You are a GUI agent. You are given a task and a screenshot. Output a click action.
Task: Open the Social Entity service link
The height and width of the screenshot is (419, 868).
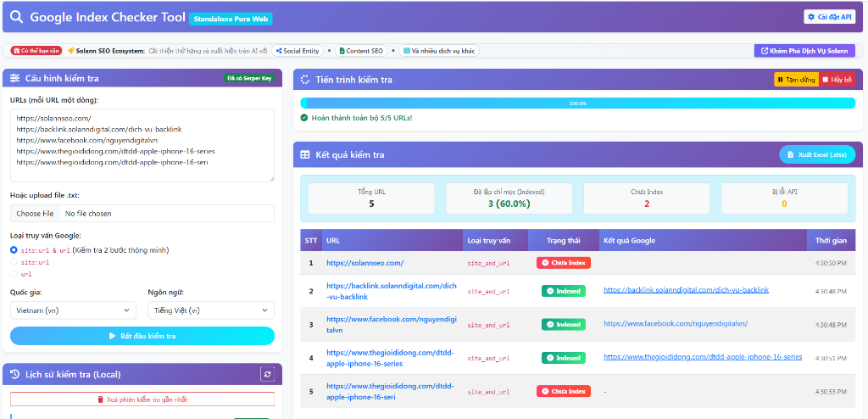tap(298, 51)
